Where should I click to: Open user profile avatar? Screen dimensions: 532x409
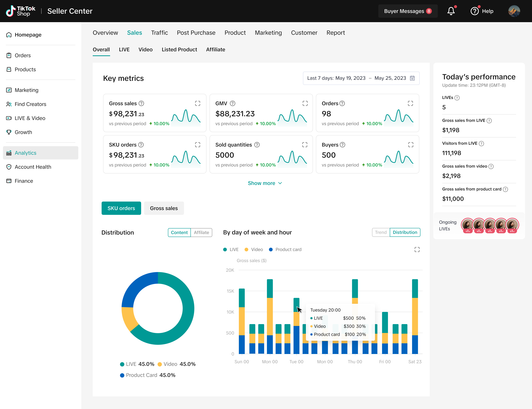coord(514,11)
